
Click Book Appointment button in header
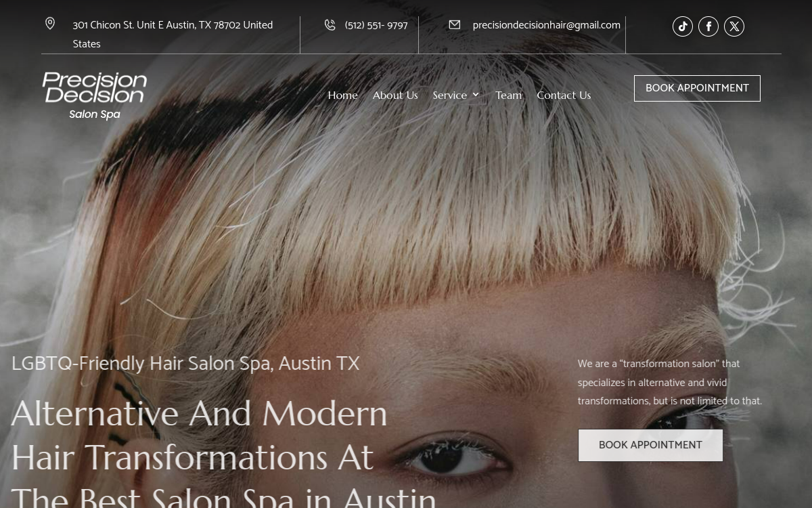click(x=697, y=88)
